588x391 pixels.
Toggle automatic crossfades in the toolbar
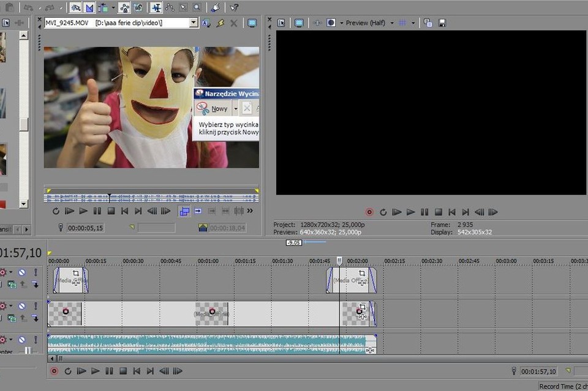tap(89, 7)
